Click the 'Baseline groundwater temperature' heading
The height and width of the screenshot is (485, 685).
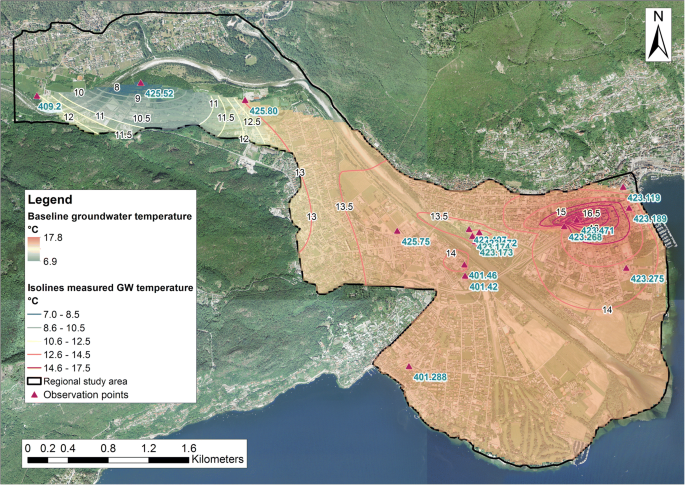coord(110,216)
